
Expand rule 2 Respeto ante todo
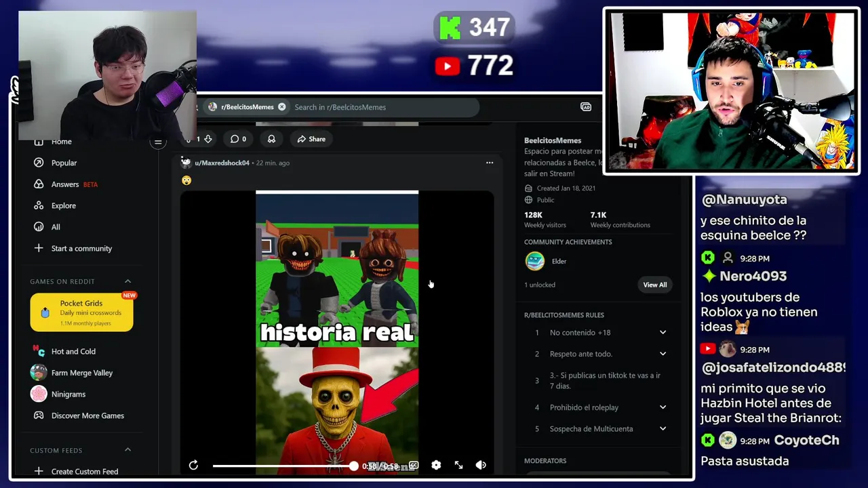599,354
